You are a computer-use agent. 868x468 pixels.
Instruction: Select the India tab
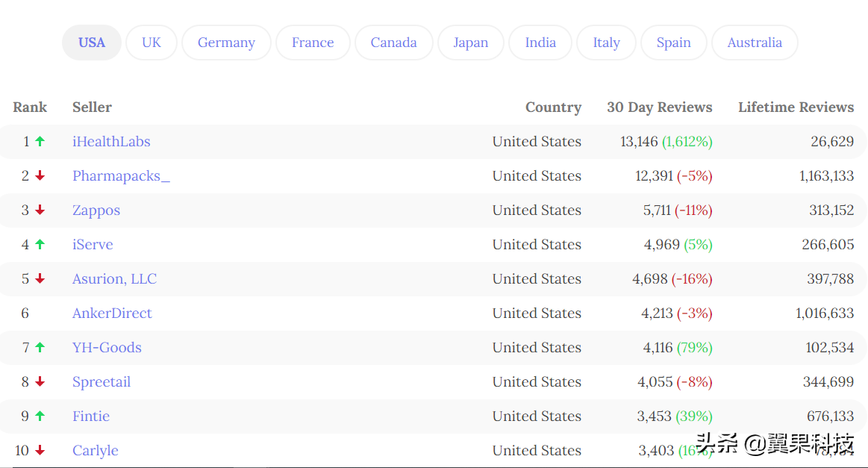(540, 43)
